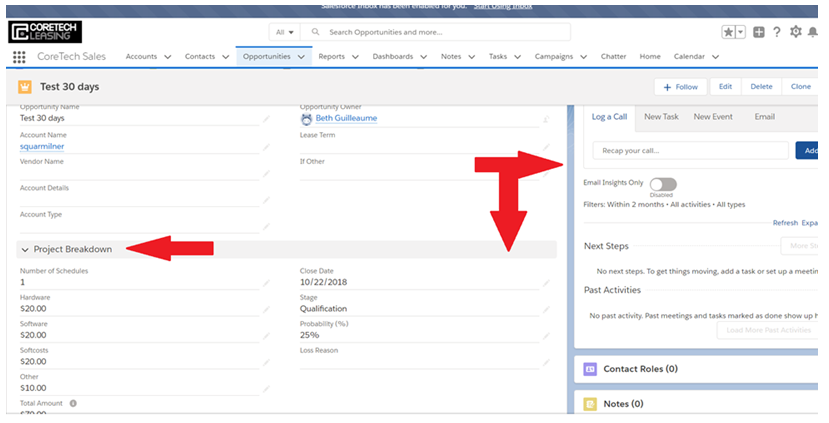Screen dimensions: 829x423
Task: Go to the Chatter tab
Action: point(613,57)
